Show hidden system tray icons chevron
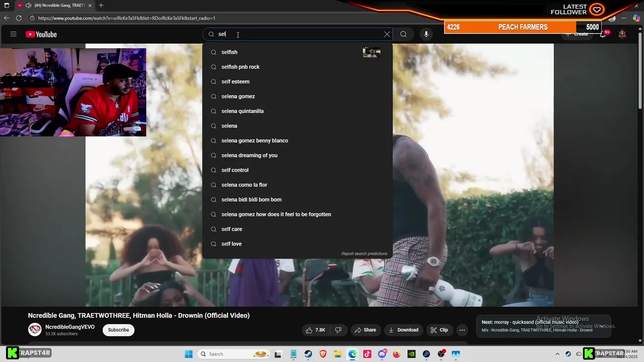 557,354
